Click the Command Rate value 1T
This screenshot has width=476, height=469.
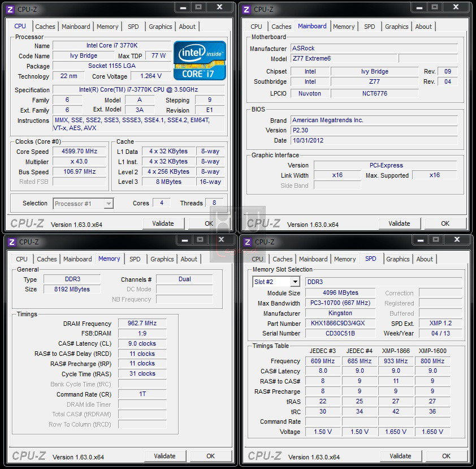[x=142, y=394]
